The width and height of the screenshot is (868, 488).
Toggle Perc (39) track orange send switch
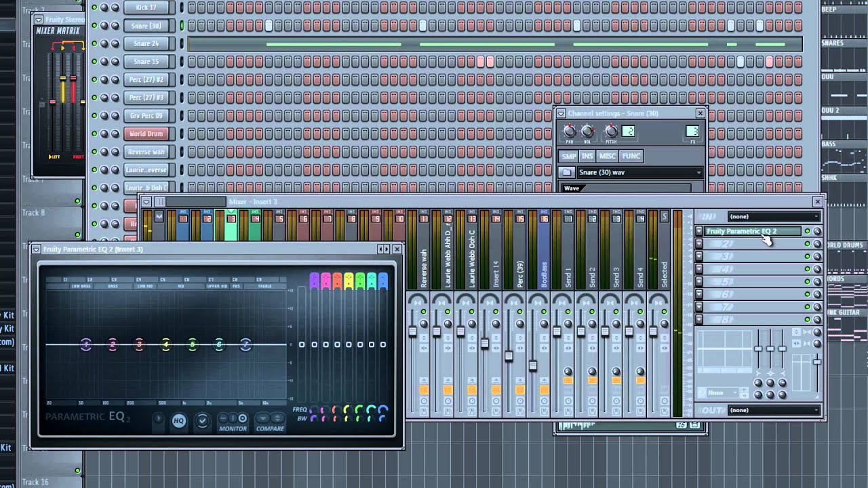(x=520, y=390)
